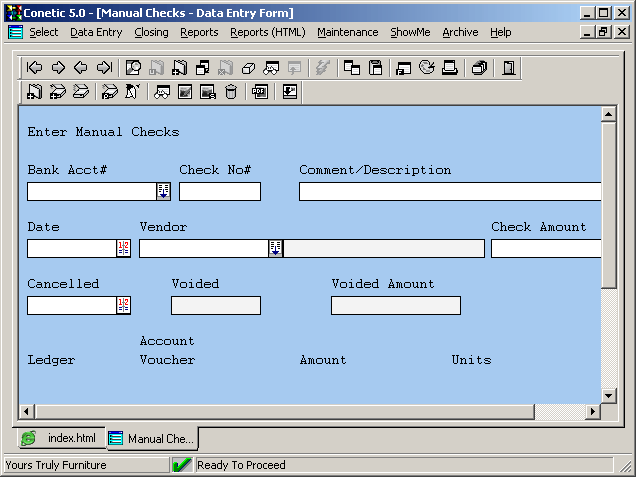Go to first record arrow icon
The image size is (636, 477).
(x=35, y=68)
